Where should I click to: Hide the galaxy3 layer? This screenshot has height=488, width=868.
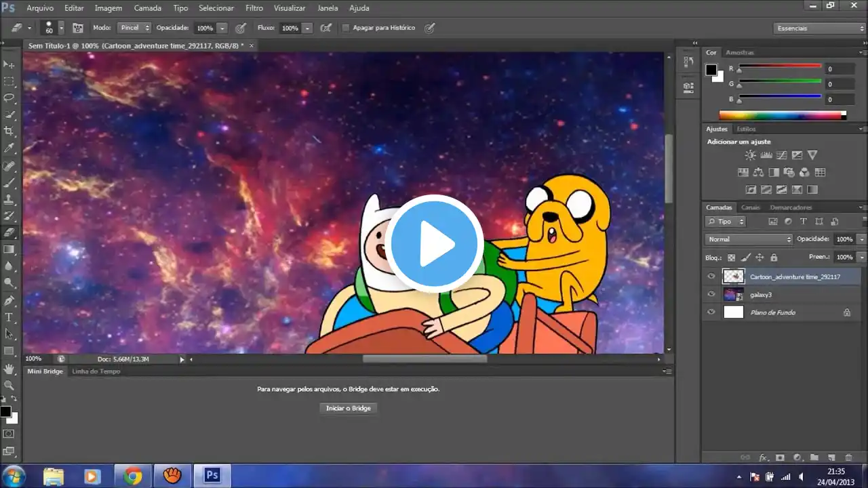click(x=711, y=294)
